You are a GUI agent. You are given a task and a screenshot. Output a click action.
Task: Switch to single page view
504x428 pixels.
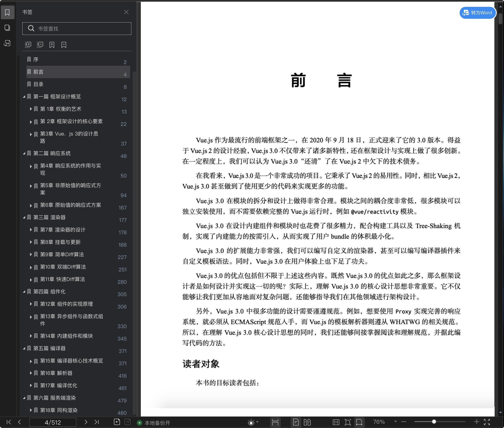coord(296,422)
